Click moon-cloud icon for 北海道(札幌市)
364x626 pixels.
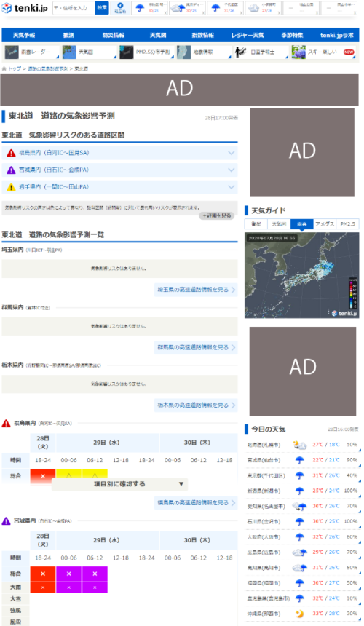[x=299, y=445]
